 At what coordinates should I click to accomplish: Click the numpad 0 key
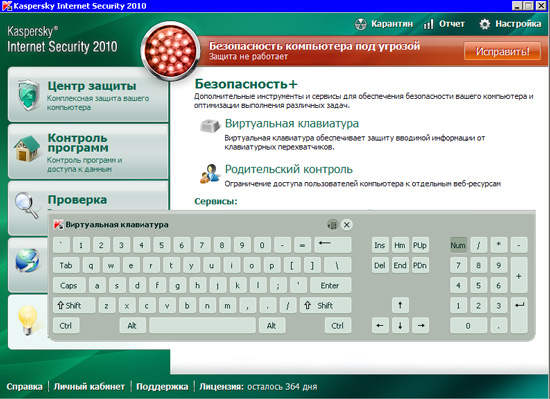coord(468,326)
